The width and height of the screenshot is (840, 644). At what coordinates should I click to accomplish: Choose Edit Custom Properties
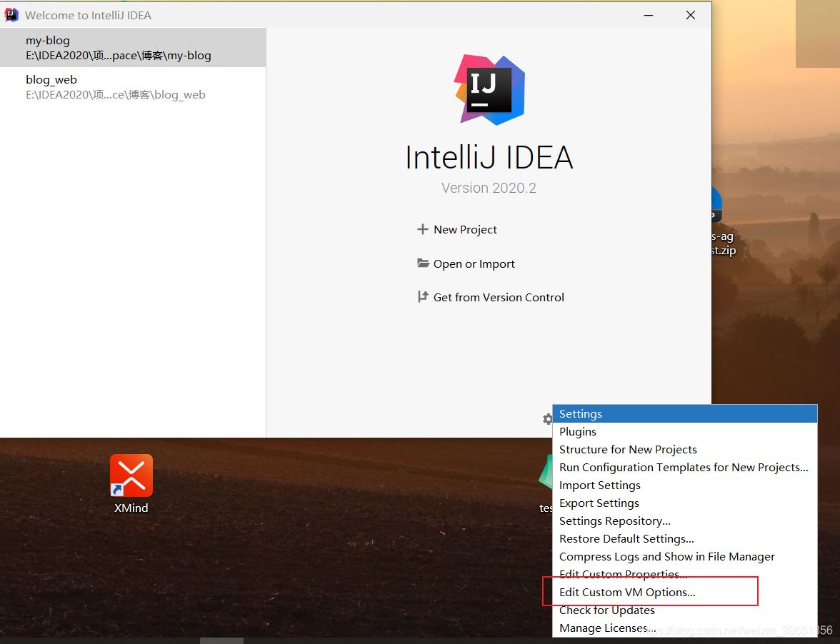click(684, 575)
